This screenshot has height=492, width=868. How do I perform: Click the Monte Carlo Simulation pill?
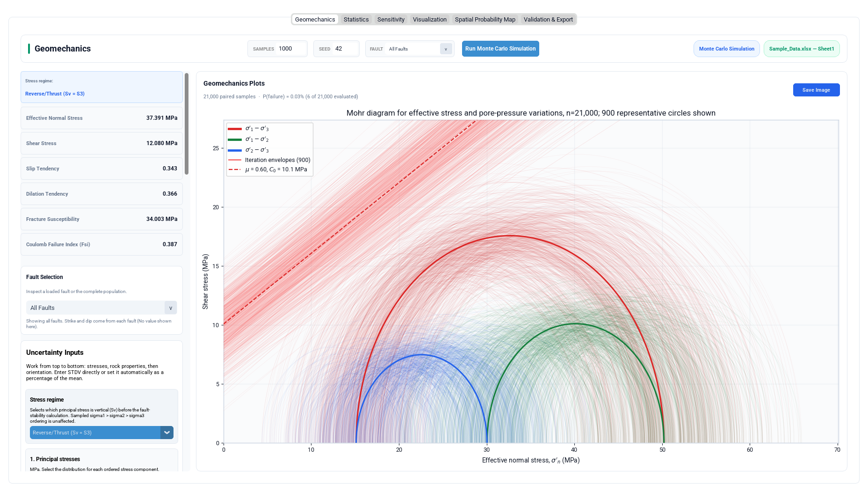point(726,49)
